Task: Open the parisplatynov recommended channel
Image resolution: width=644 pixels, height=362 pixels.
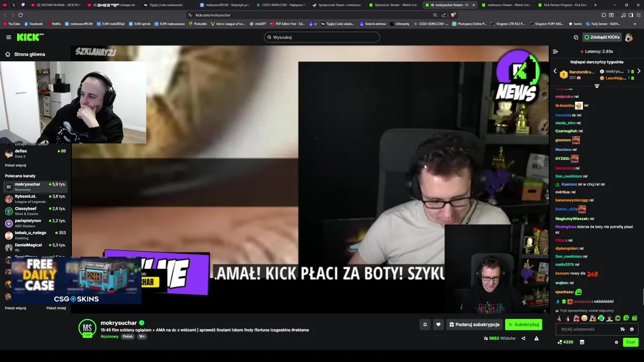Action: pyautogui.click(x=35, y=223)
